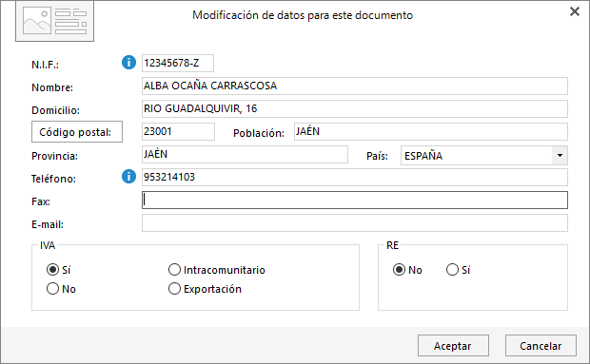Confirm changes with Aceptar
This screenshot has width=590, height=364.
(453, 346)
